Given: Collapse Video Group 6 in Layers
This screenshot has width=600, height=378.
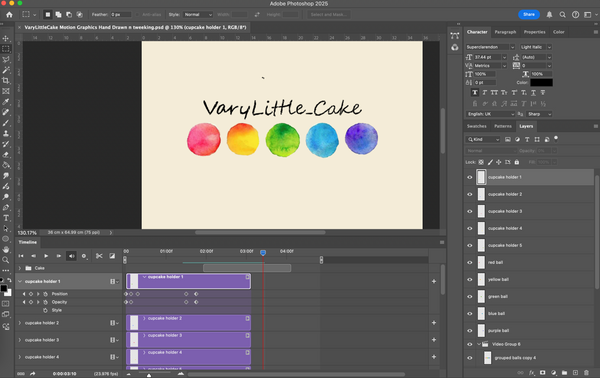Looking at the screenshot, I should (x=479, y=344).
